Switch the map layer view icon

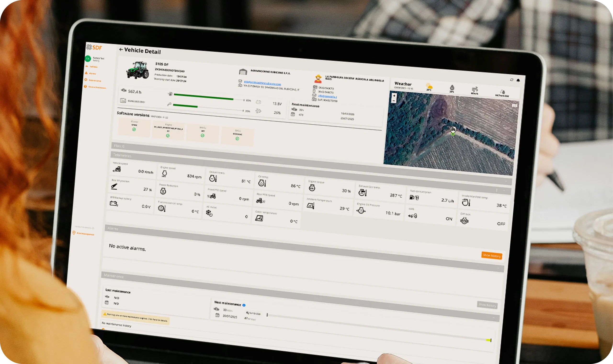[514, 106]
